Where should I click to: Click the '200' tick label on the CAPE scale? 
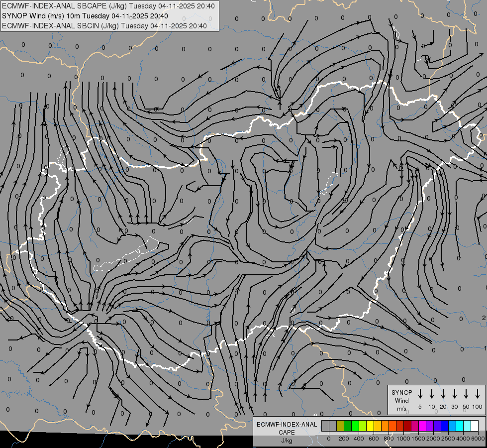click(344, 439)
